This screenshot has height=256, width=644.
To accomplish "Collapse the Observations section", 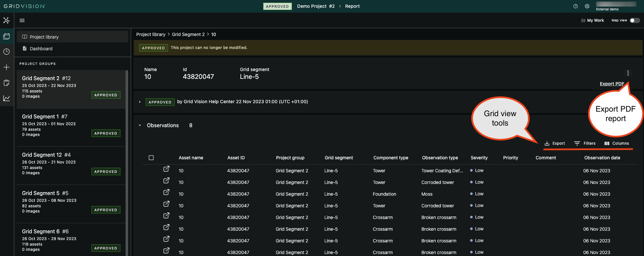I will [140, 126].
